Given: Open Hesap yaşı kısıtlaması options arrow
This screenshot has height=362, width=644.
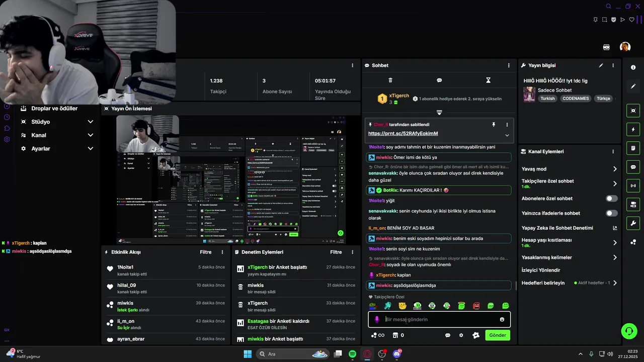Looking at the screenshot, I should coord(615,243).
